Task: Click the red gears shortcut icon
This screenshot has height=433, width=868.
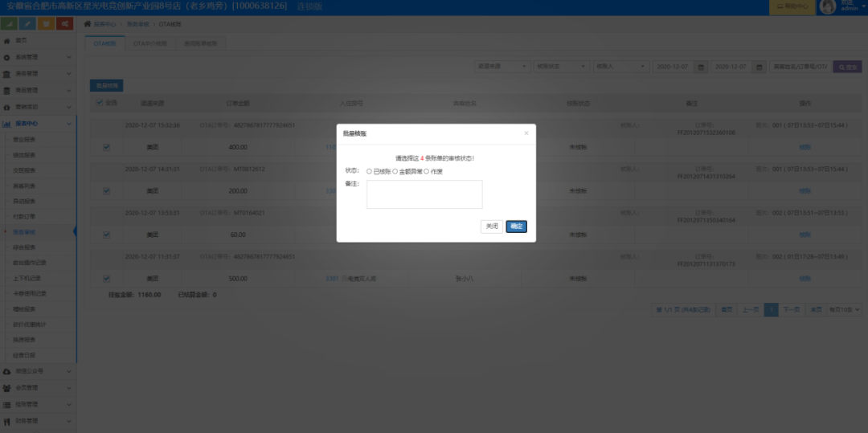Action: pyautogui.click(x=65, y=24)
